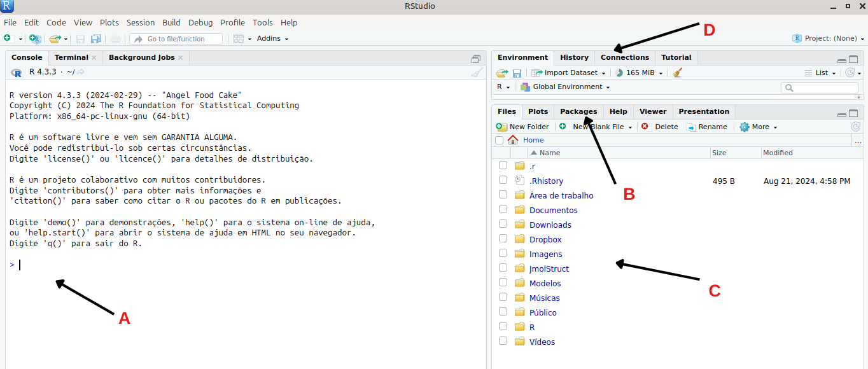Toggle the select-all checkbox beside Home path
The image size is (868, 369).
click(x=499, y=140)
